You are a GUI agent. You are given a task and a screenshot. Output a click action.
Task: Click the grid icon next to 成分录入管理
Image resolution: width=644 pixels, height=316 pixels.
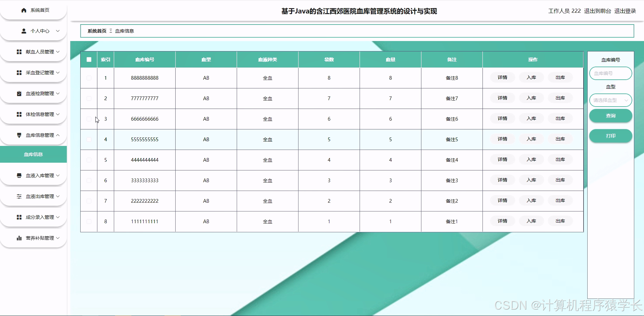click(x=19, y=218)
